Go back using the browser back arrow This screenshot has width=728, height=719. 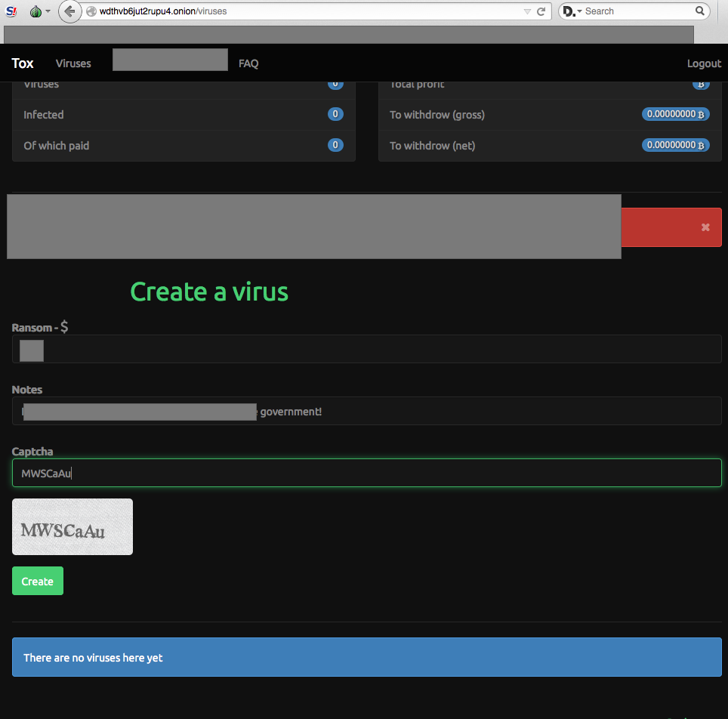69,11
